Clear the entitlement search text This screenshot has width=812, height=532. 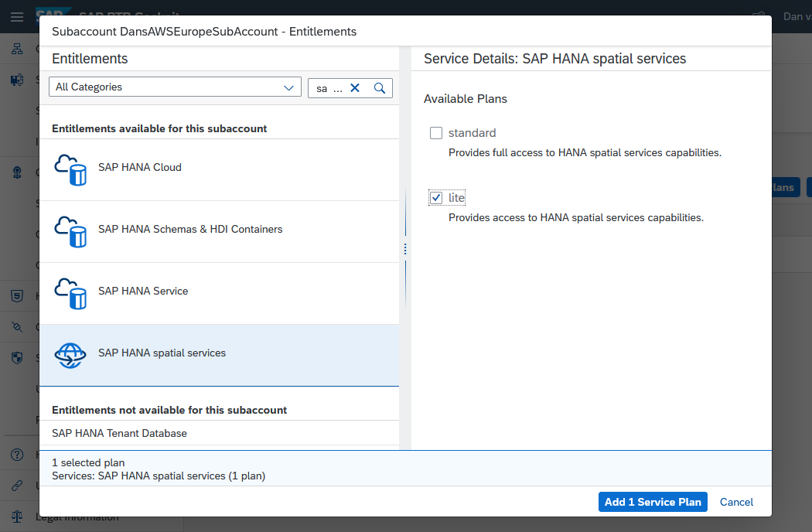(x=355, y=88)
